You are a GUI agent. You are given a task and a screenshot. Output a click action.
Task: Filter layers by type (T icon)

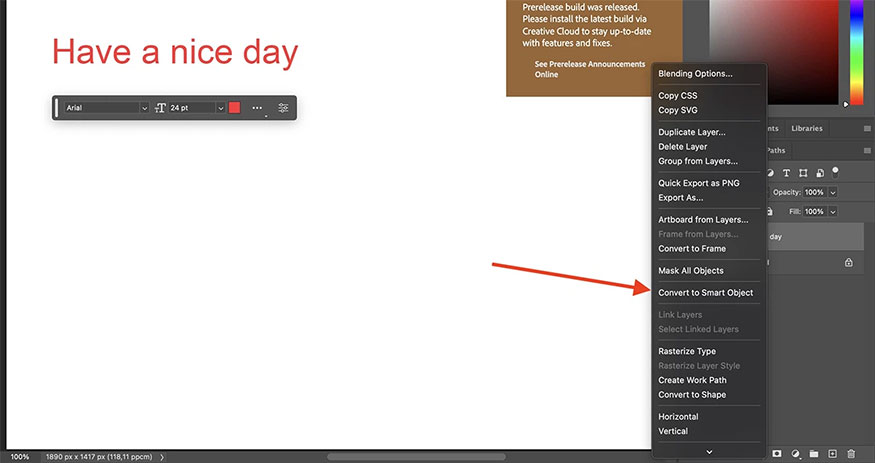tap(786, 173)
